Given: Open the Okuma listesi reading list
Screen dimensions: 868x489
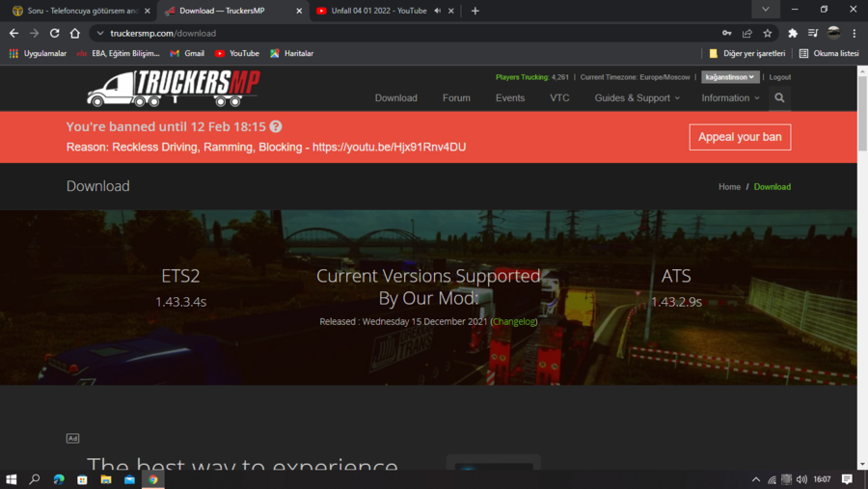Looking at the screenshot, I should pos(828,53).
